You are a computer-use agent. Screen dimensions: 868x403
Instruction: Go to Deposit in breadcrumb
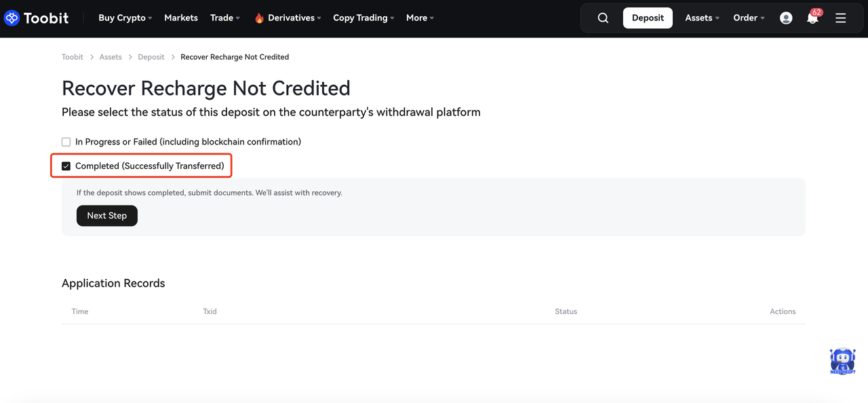pyautogui.click(x=151, y=57)
